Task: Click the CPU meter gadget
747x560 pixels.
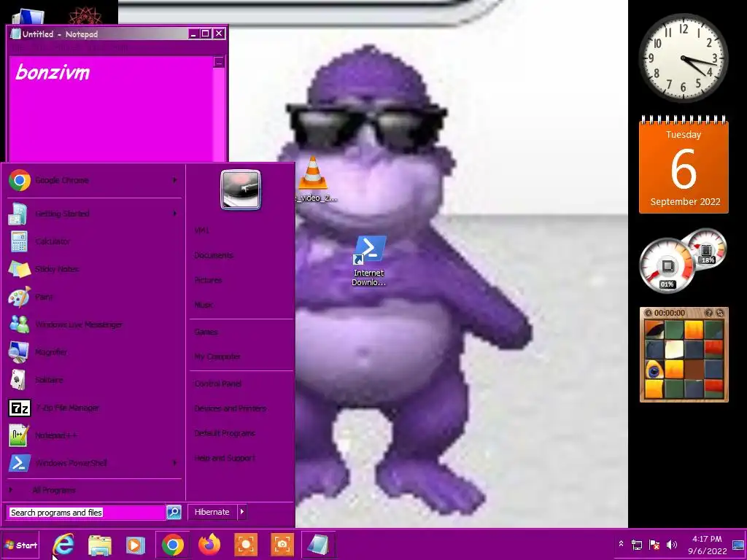Action: [x=667, y=265]
